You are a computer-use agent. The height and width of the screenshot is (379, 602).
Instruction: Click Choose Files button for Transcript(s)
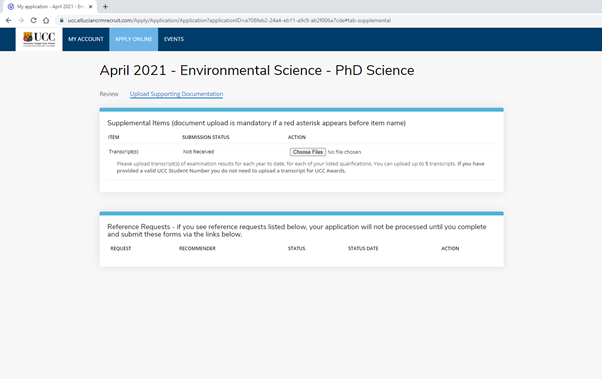pos(308,152)
